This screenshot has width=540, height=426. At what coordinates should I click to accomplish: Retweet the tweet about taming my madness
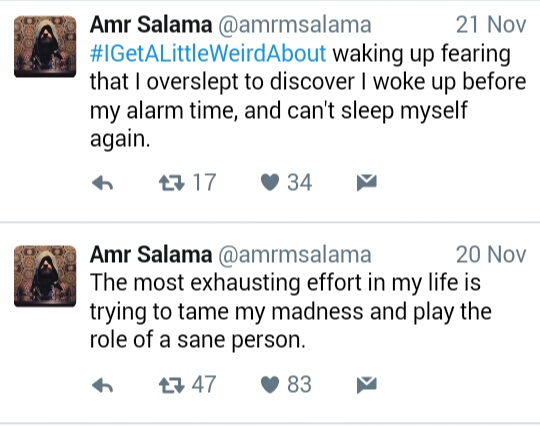click(172, 385)
